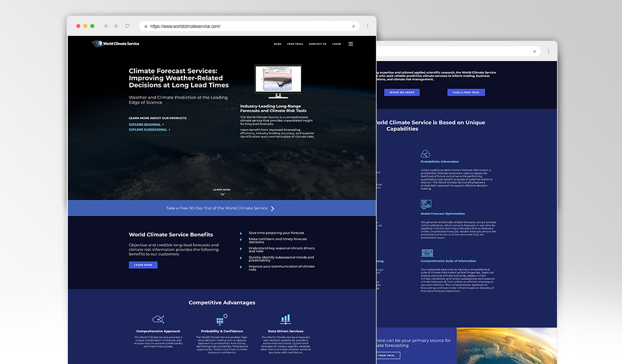Viewport: 622px width, 364px height.
Task: Open the Contact Us nav item
Action: pos(318,44)
